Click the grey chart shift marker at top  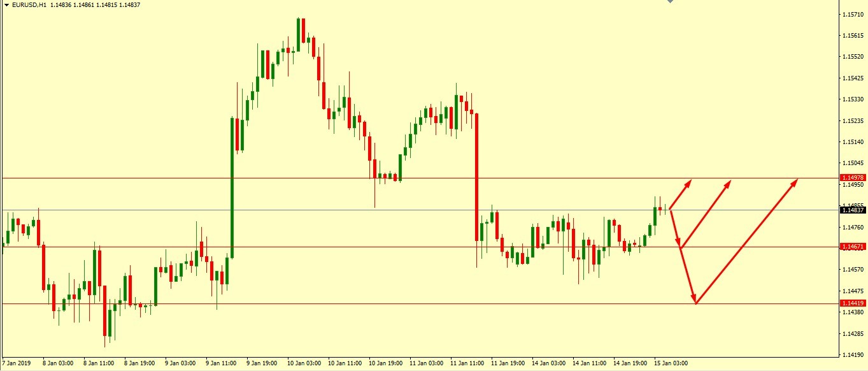coord(669,2)
